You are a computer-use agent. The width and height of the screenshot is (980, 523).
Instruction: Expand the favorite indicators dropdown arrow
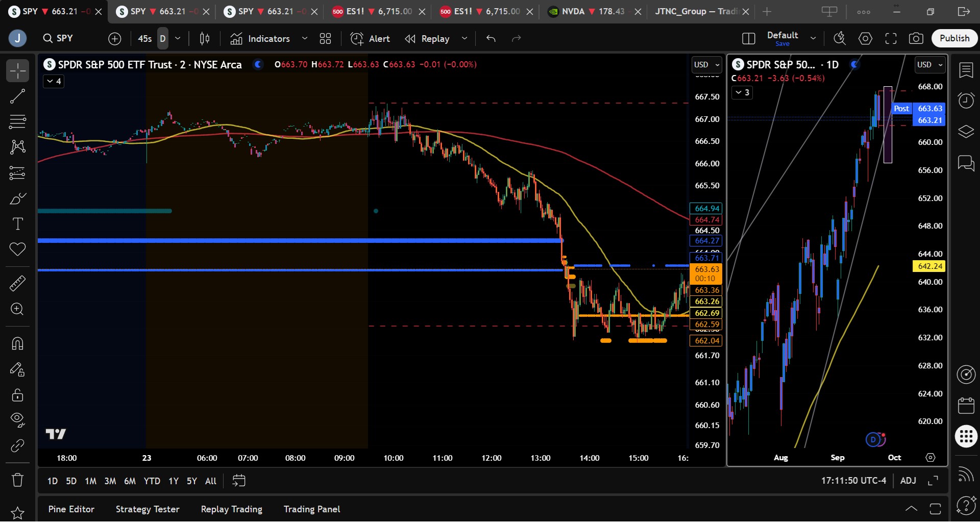pos(305,38)
